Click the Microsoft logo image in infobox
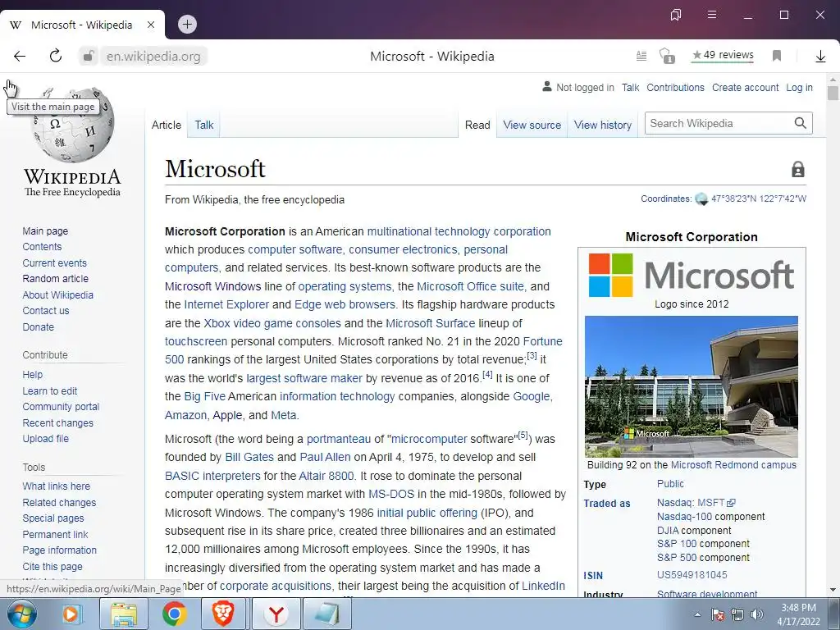 691,275
